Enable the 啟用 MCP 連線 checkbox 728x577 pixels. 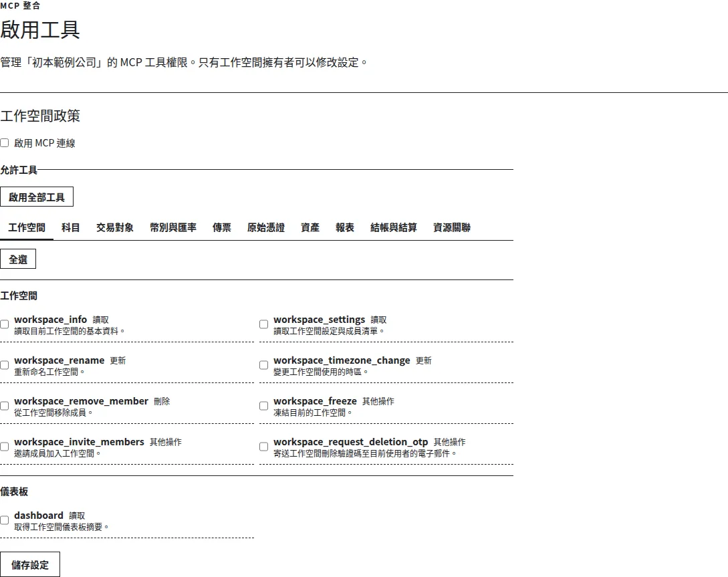tap(5, 143)
